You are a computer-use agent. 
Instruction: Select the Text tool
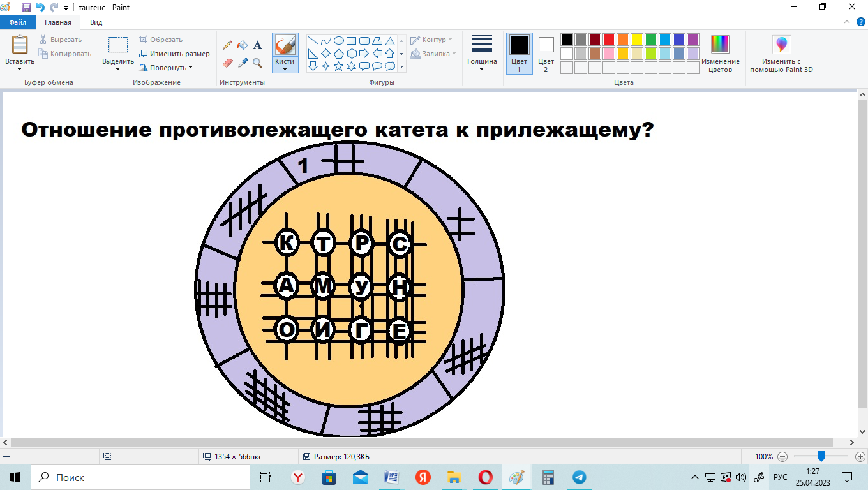coord(257,45)
